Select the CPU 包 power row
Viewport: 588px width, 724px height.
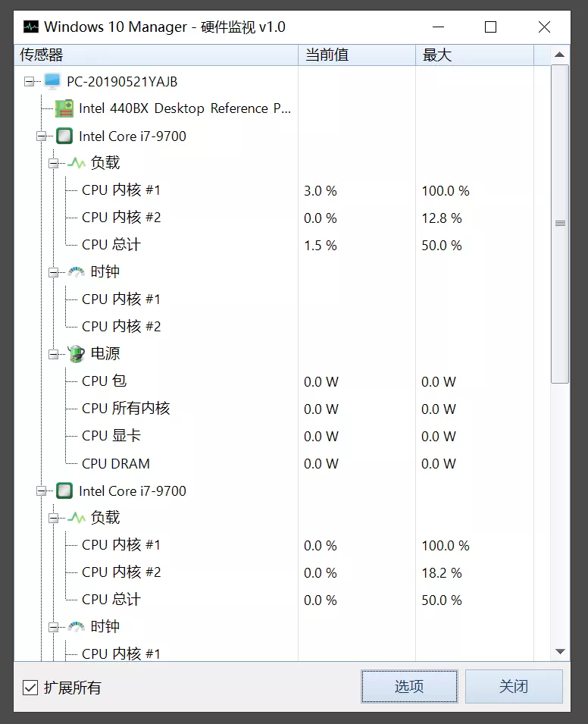[105, 381]
